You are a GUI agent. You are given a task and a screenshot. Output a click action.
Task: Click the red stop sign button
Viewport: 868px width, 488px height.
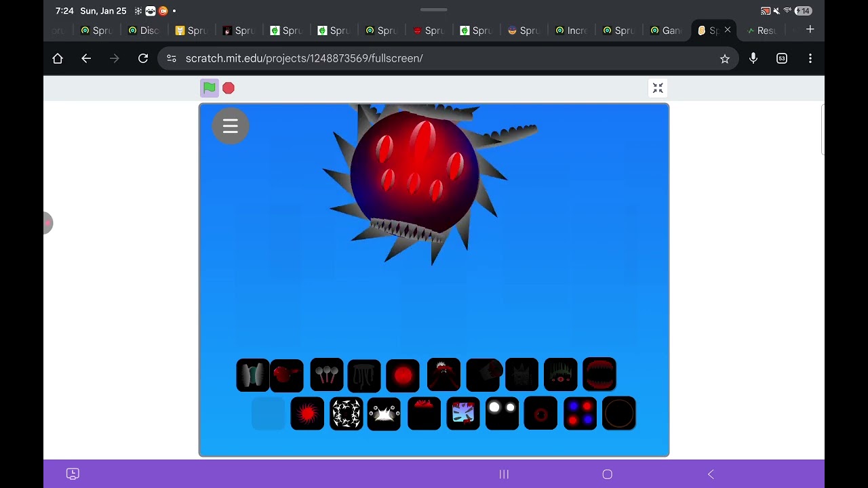229,88
